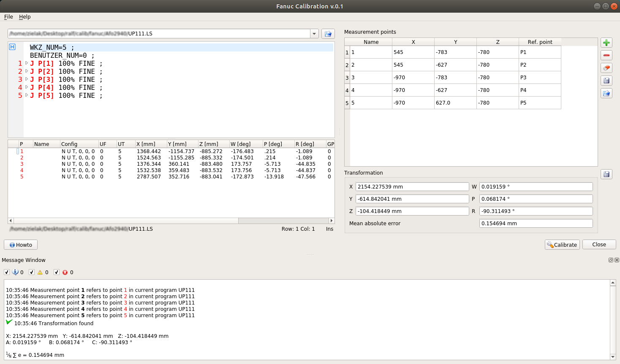Remove measurement point with red minus icon
Image resolution: width=620 pixels, height=364 pixels.
coord(606,55)
